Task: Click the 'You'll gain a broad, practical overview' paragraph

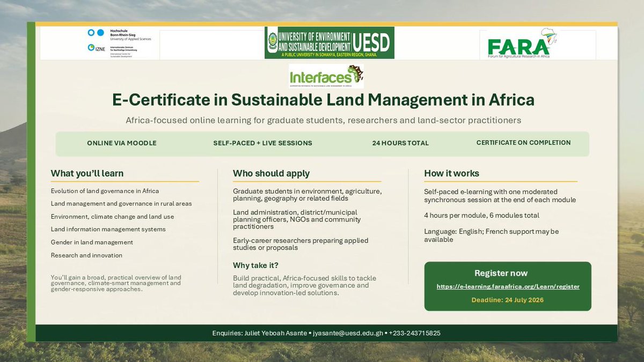Action: pos(116,283)
